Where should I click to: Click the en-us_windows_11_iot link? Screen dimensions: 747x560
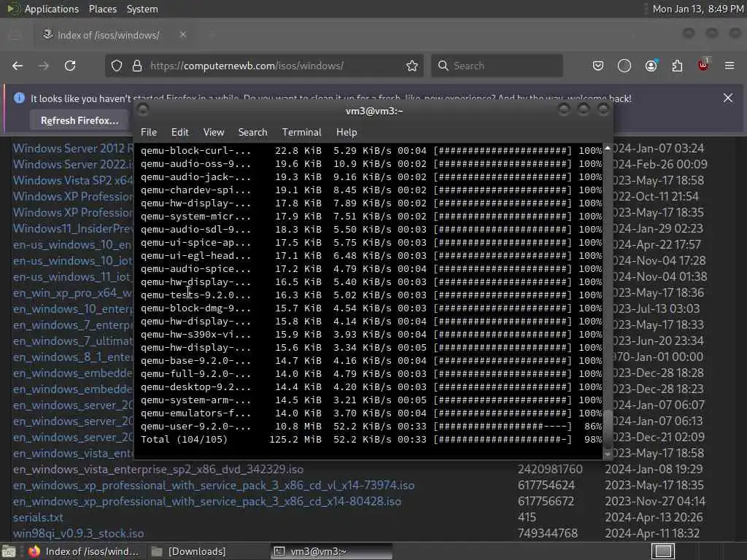tap(74, 276)
